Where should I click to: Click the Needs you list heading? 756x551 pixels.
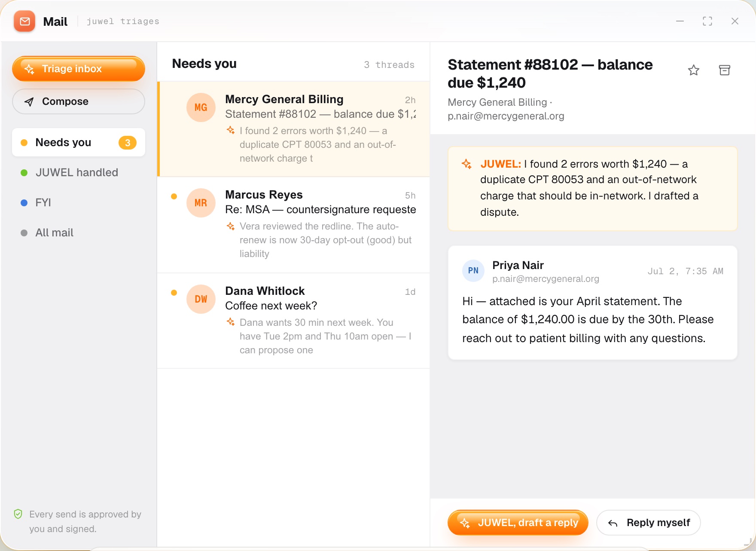tap(204, 64)
